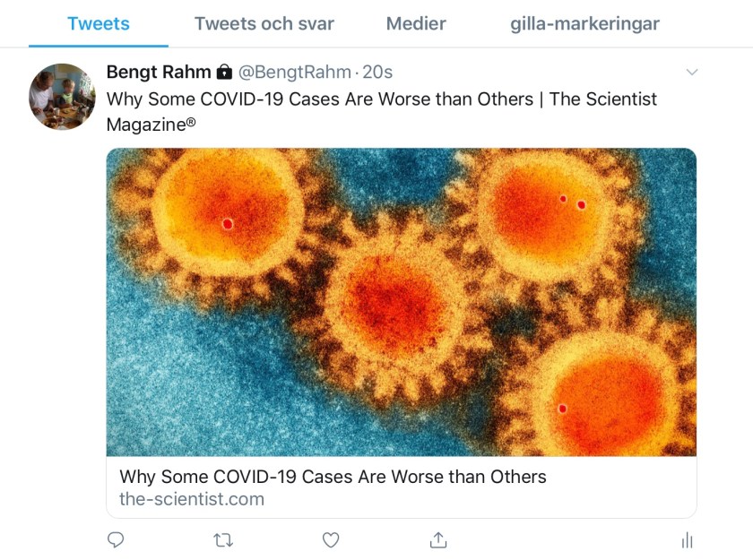The width and height of the screenshot is (753, 560).
Task: Share the tweet via share icon
Action: coord(438,539)
